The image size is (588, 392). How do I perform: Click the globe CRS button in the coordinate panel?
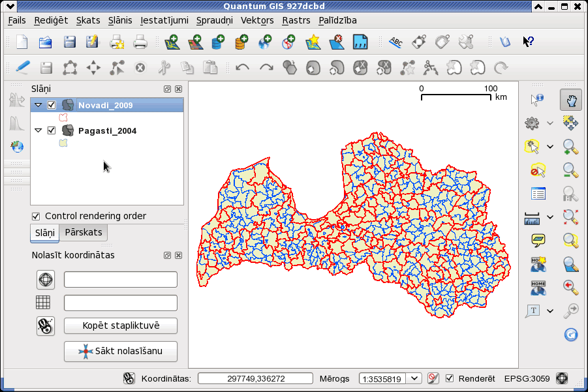(x=46, y=280)
